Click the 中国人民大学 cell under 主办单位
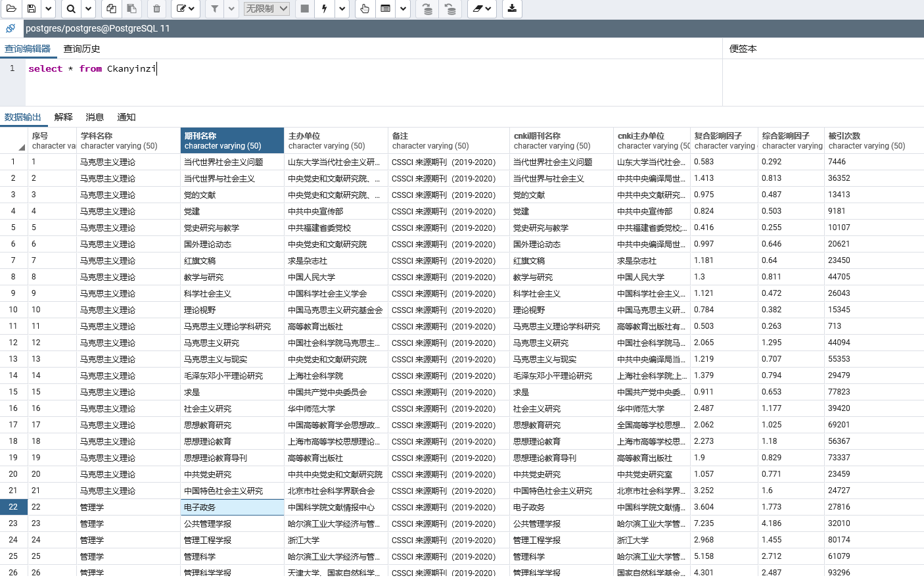 click(x=336, y=277)
